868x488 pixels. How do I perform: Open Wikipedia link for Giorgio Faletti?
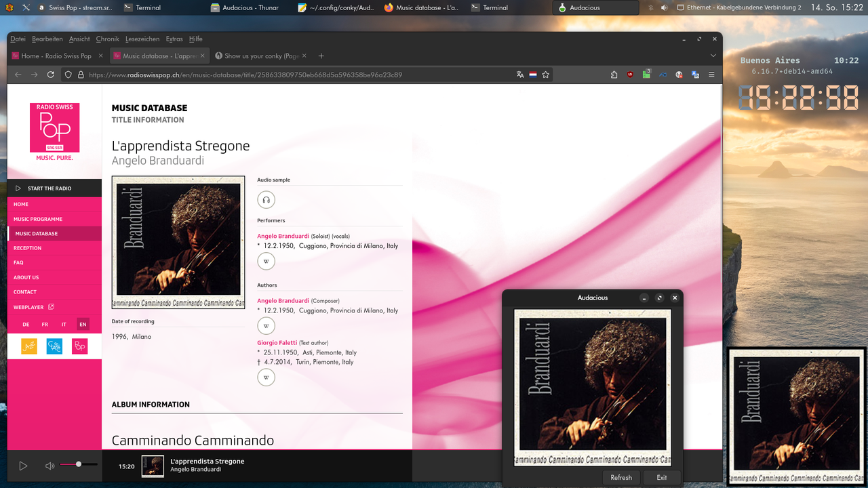tap(266, 378)
